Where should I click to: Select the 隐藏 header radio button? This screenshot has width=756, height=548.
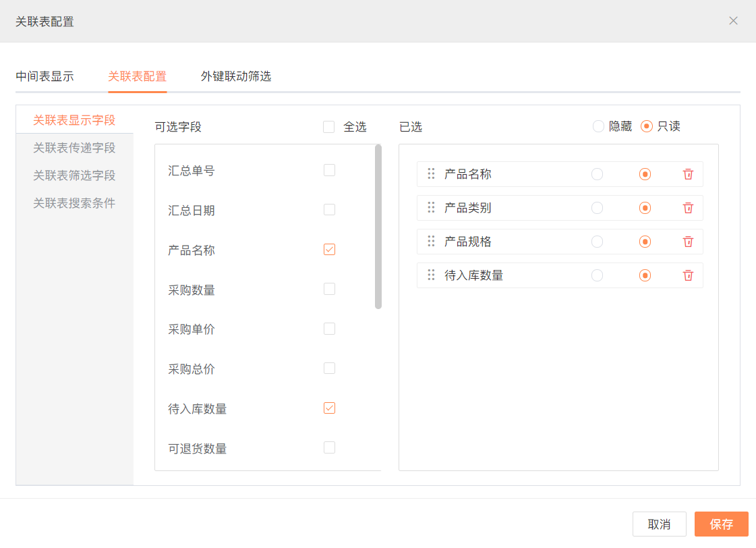598,126
